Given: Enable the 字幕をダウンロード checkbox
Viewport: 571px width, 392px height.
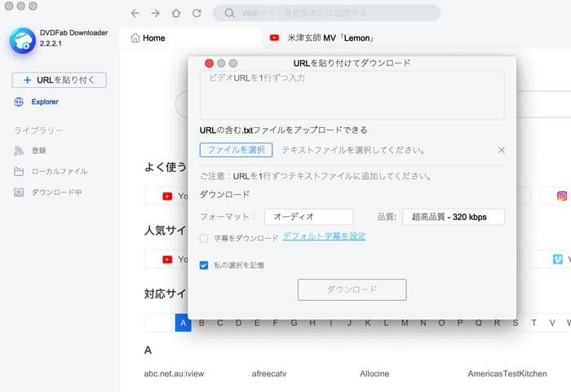Looking at the screenshot, I should [205, 238].
